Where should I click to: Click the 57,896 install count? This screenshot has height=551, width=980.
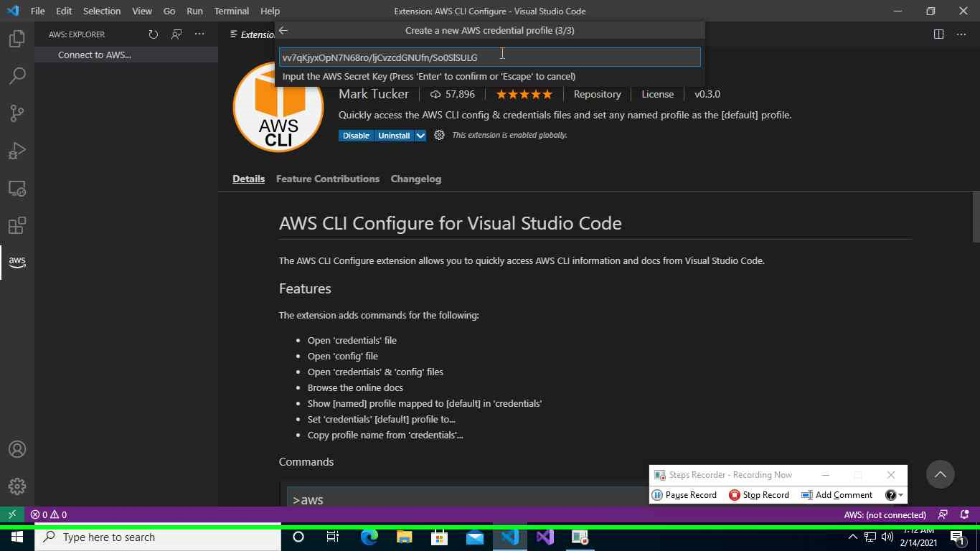453,94
